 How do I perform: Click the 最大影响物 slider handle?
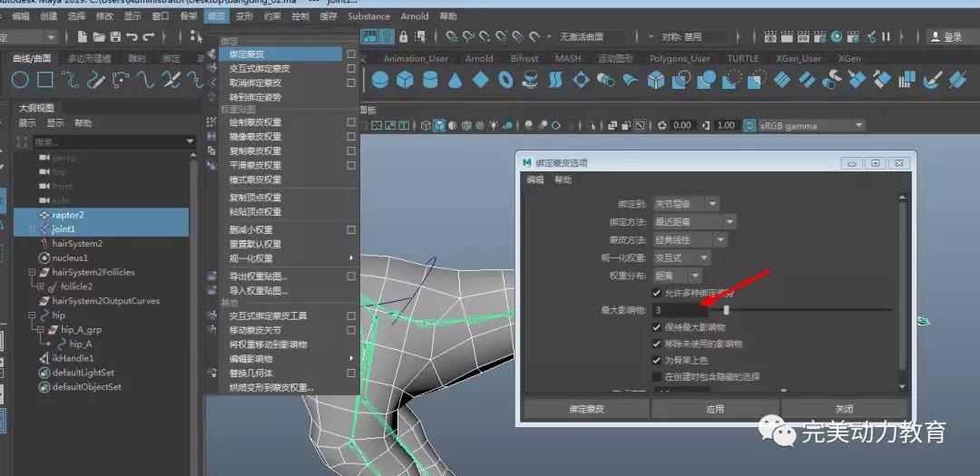click(726, 310)
